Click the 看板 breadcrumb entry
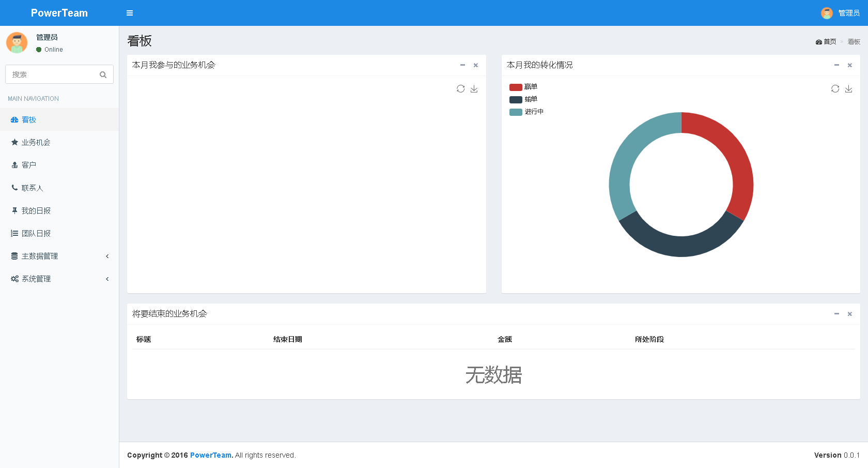The height and width of the screenshot is (468, 868). (854, 42)
